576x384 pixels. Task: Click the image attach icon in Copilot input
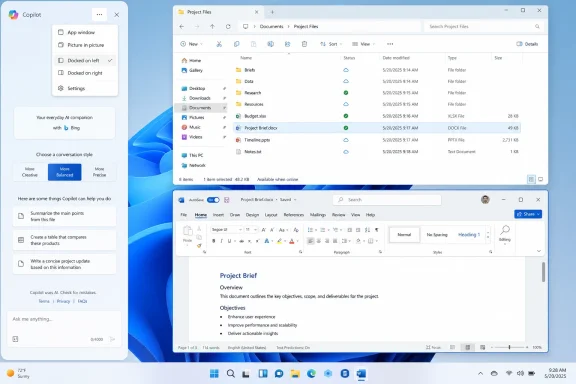pyautogui.click(x=15, y=339)
